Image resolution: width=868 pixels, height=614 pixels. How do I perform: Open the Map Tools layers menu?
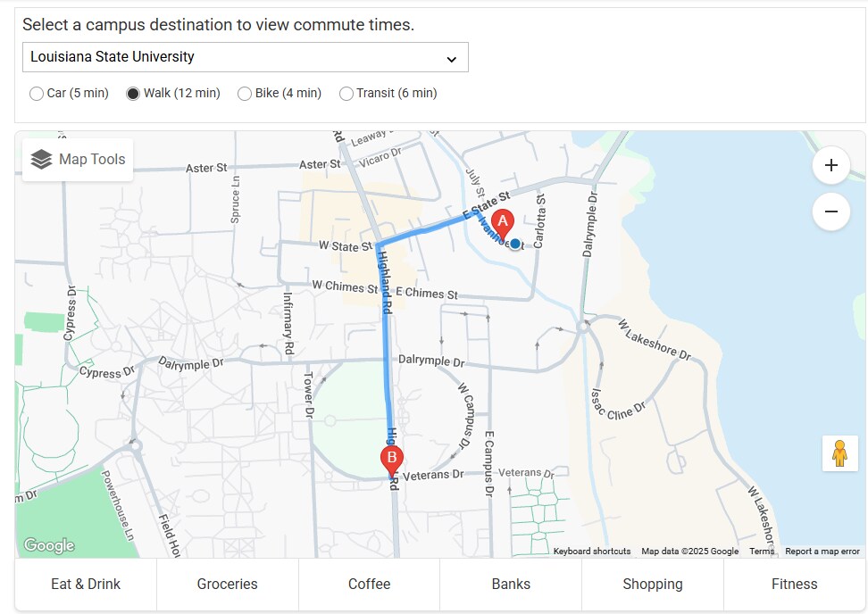click(78, 160)
